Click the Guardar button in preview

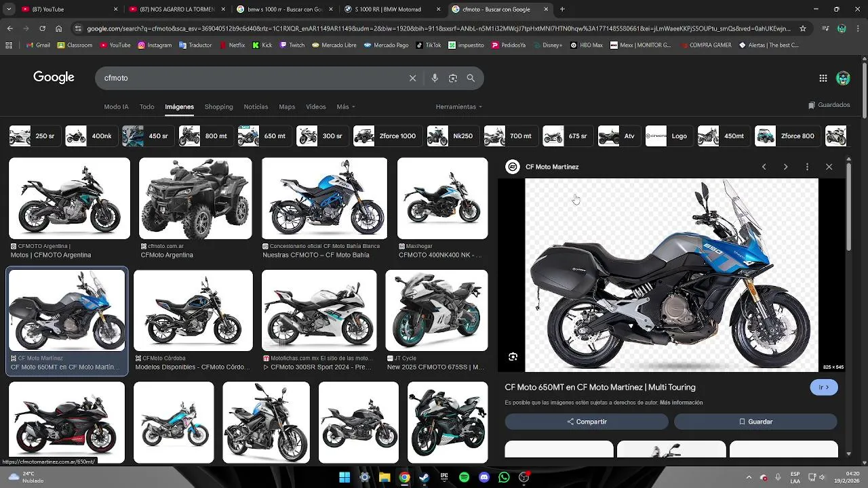coord(755,422)
